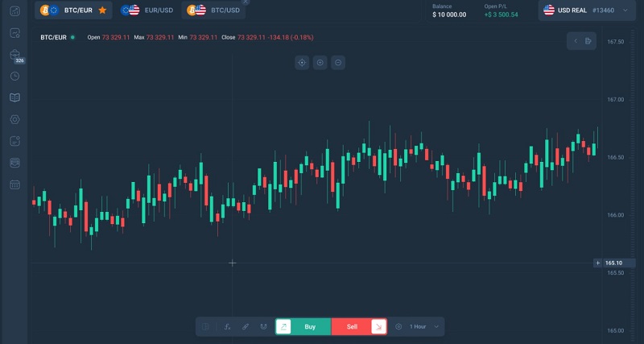Click the zoom out chart icon

pos(339,63)
